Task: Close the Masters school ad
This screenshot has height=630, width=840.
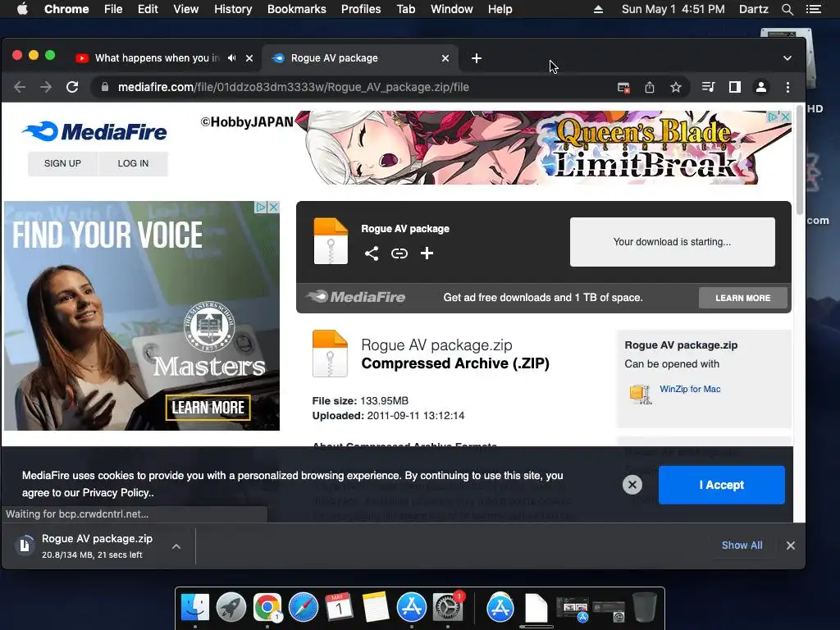Action: click(x=273, y=207)
